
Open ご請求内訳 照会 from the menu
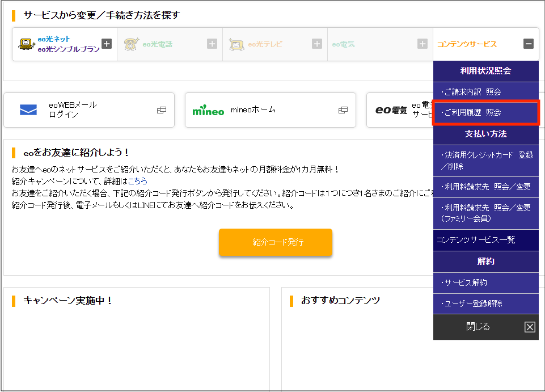click(x=485, y=91)
